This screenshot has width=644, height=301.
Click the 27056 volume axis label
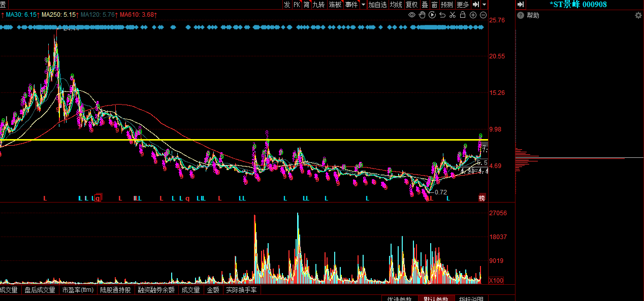498,213
